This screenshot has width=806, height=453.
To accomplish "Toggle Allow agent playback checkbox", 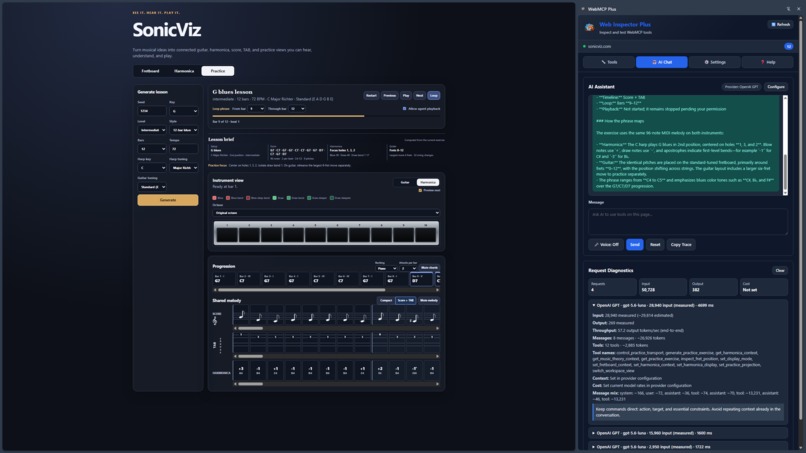I will coord(405,109).
